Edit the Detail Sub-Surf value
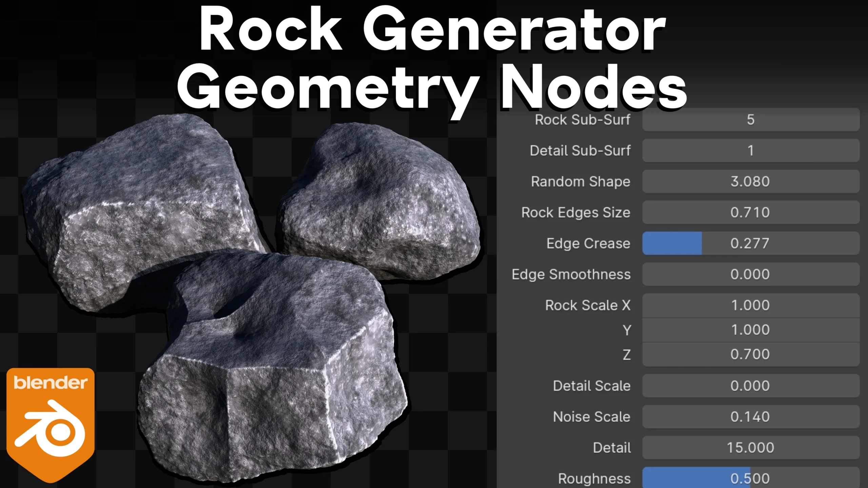 pos(751,150)
